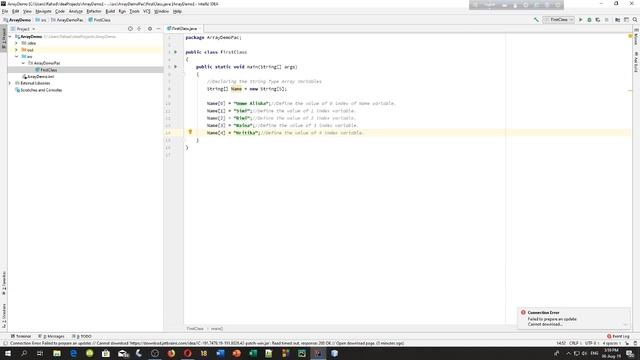Toggle the read-only lock icon in status bar
Image resolution: width=640 pixels, height=360 pixels.
point(627,343)
